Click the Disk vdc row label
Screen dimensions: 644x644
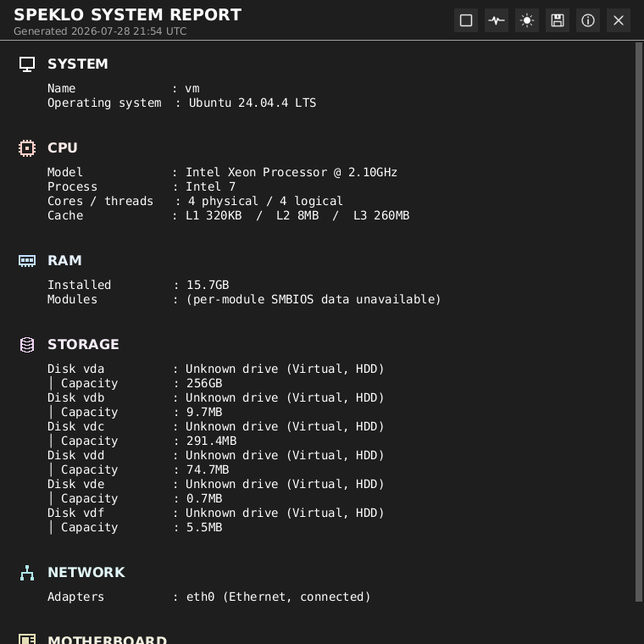(76, 426)
